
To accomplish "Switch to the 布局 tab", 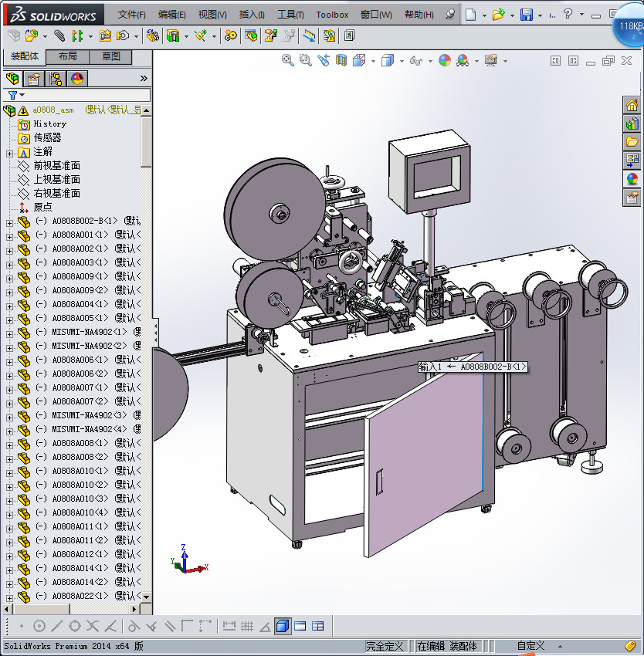I will (68, 56).
